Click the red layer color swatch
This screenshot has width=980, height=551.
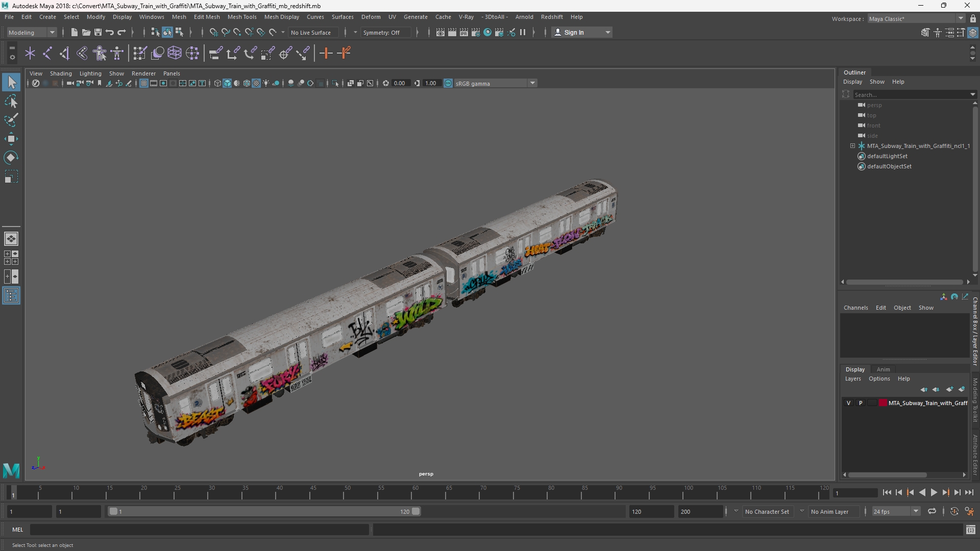(883, 403)
